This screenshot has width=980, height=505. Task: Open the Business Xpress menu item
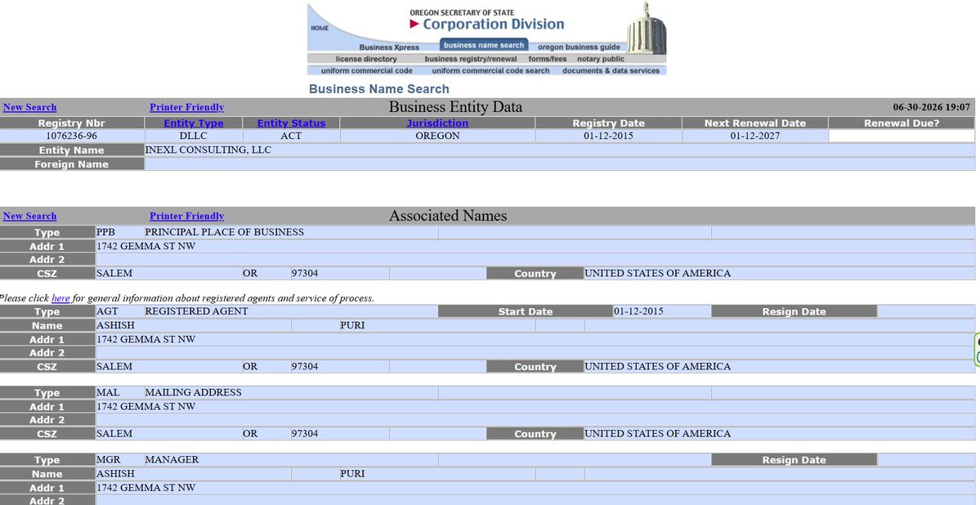click(389, 47)
